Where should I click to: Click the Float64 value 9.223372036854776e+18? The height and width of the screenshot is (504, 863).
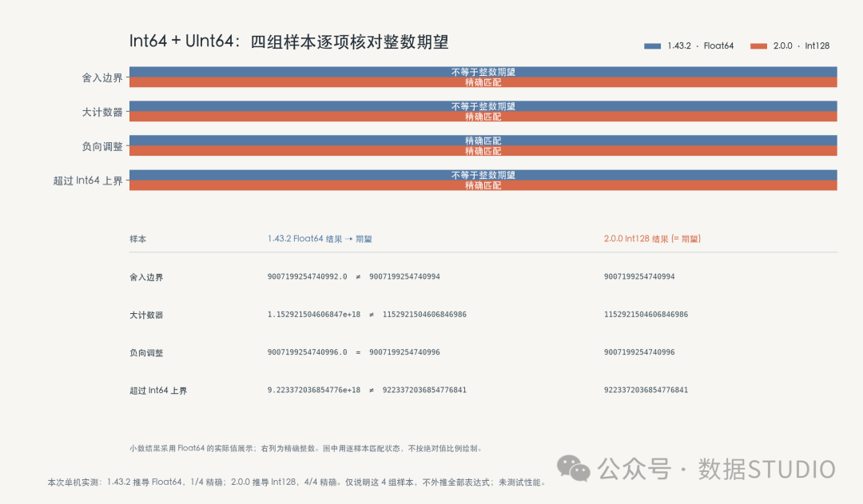coord(314,390)
